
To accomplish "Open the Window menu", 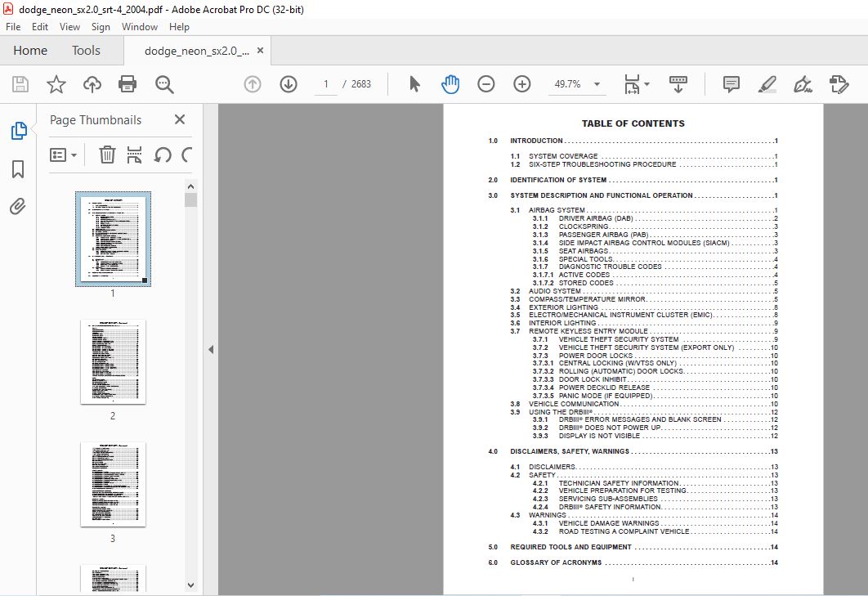I will pos(140,27).
